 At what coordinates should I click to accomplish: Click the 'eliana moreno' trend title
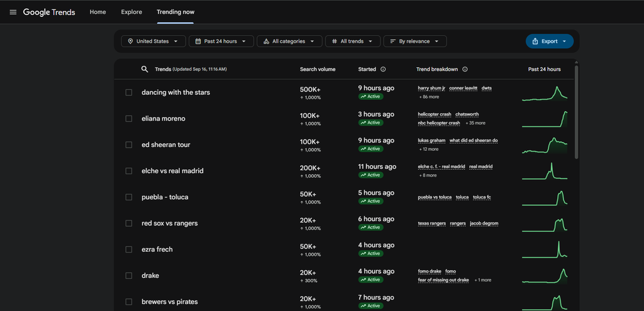164,119
